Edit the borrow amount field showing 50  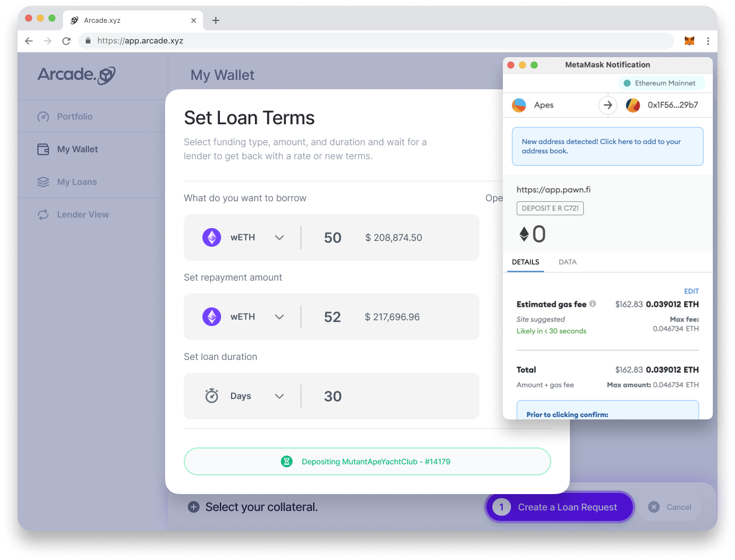point(332,238)
